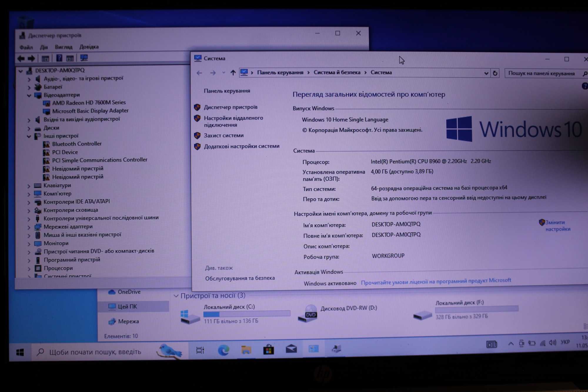This screenshot has height=392, width=588.
Task: Open Додаткові настройки системи link
Action: point(242,146)
